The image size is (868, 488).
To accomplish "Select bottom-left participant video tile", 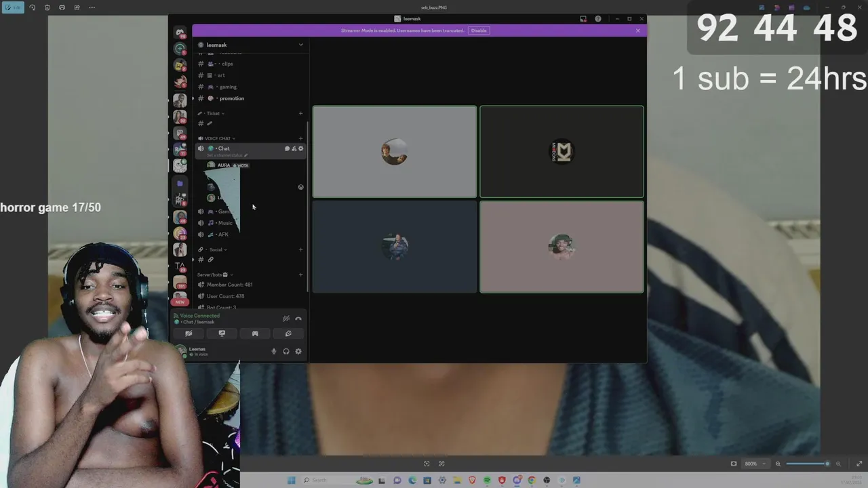I will tap(395, 247).
